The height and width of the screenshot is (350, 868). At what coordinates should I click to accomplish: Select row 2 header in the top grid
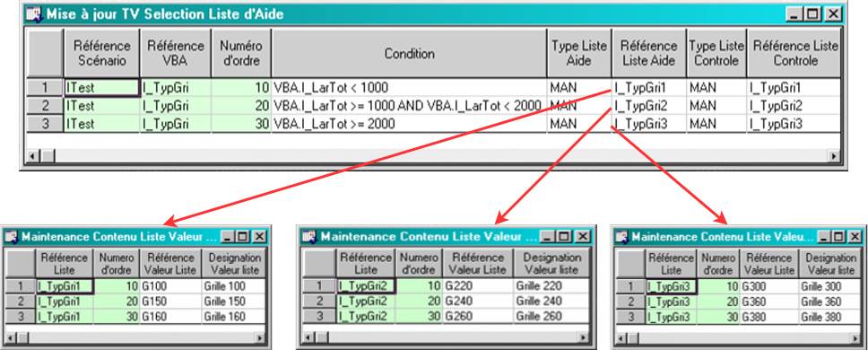(x=45, y=106)
